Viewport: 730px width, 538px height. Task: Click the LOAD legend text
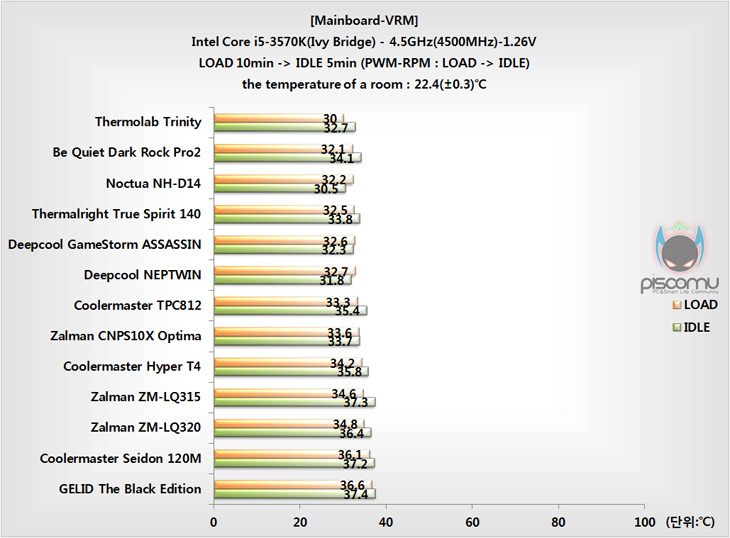point(701,305)
